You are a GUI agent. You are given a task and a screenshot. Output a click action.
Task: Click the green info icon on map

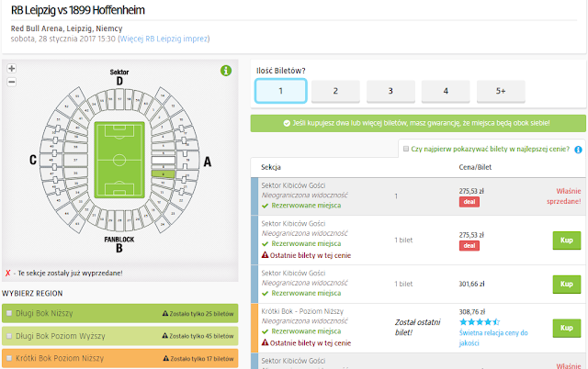226,71
